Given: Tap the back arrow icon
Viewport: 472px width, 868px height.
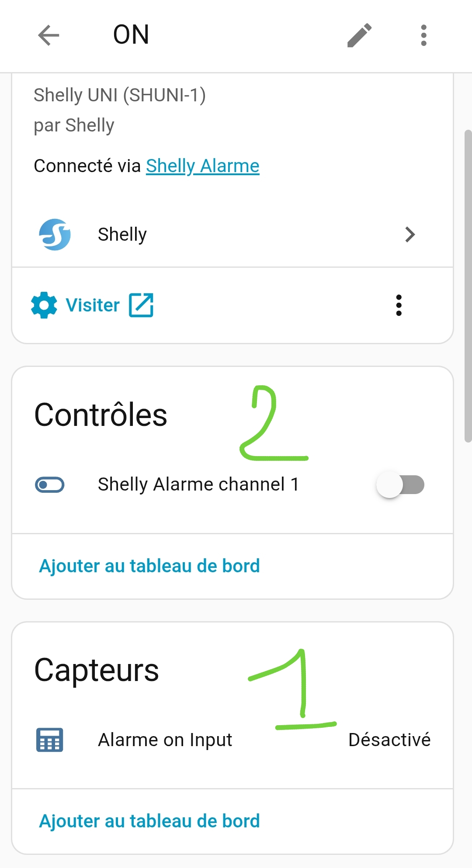Looking at the screenshot, I should pyautogui.click(x=49, y=35).
